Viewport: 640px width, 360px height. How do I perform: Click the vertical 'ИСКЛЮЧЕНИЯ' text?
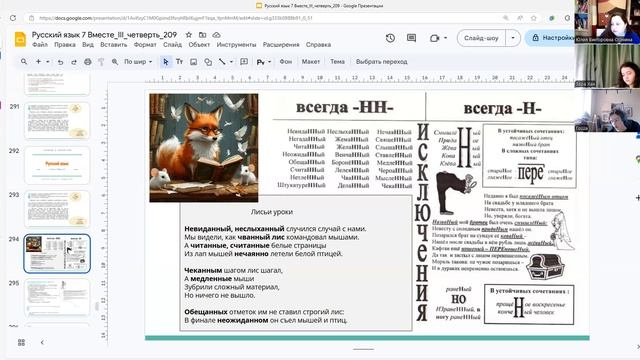click(422, 222)
